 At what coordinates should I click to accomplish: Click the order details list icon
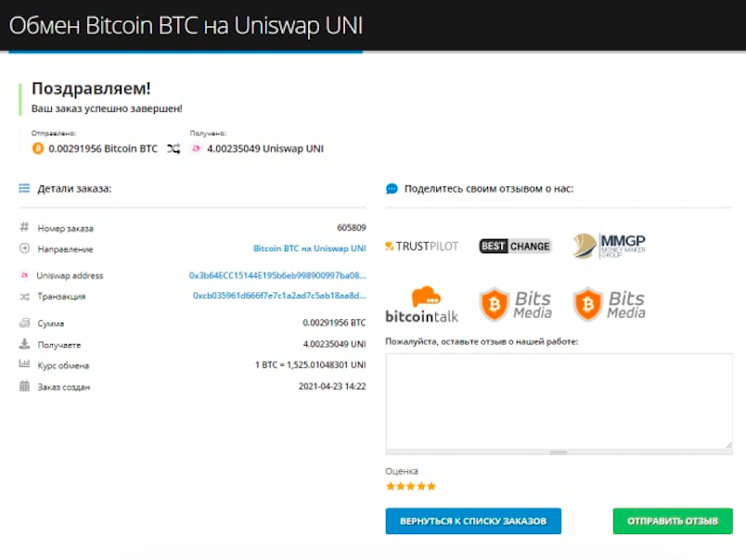[x=24, y=188]
